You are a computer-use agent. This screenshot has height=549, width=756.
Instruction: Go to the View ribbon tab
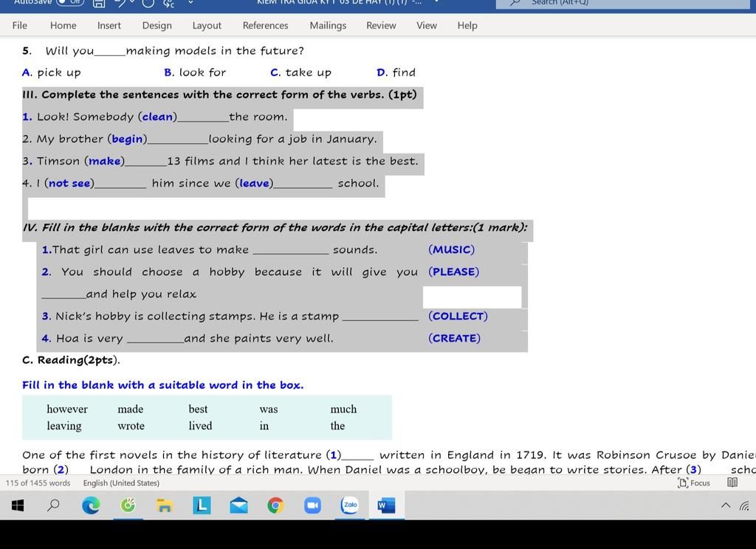[x=427, y=26]
